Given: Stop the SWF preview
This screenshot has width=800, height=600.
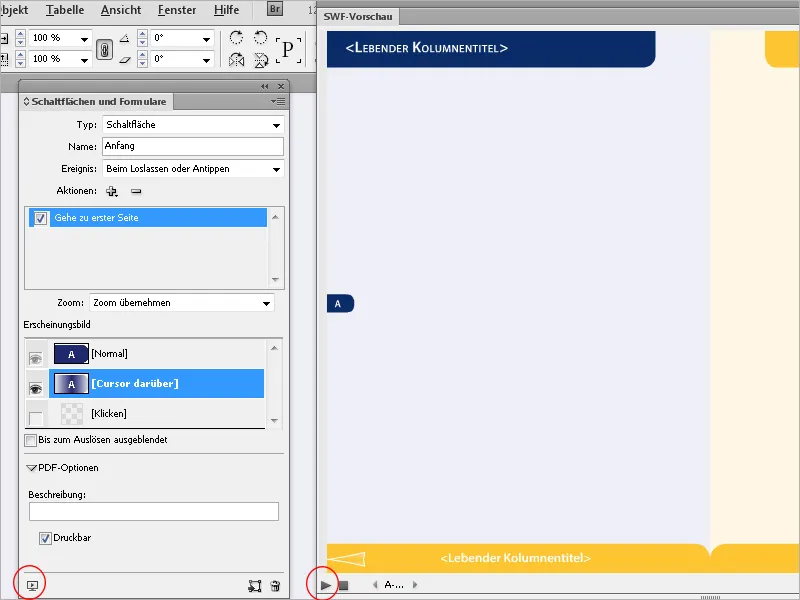Looking at the screenshot, I should coord(344,585).
